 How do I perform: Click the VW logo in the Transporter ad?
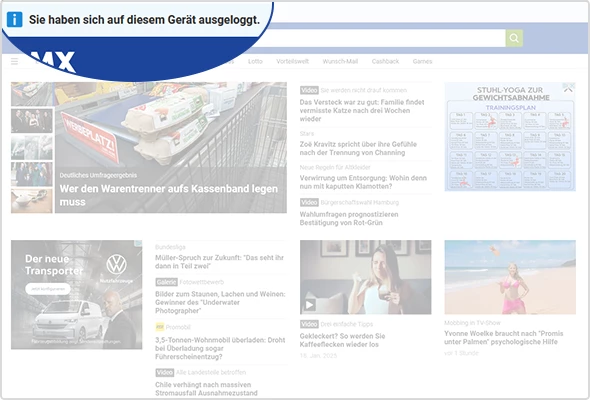click(116, 264)
